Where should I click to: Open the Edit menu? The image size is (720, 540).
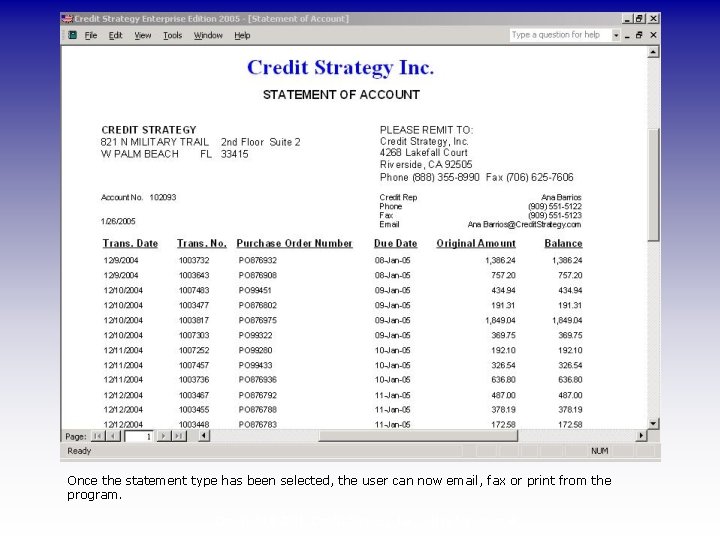115,35
